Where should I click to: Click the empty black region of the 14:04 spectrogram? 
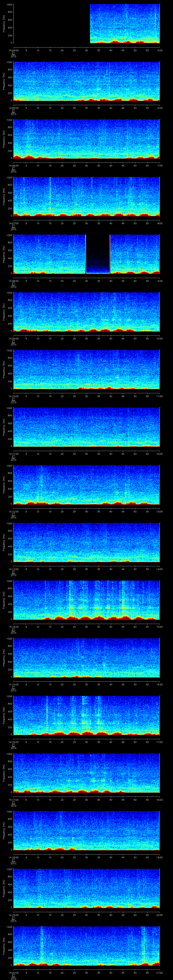(x=51, y=24)
